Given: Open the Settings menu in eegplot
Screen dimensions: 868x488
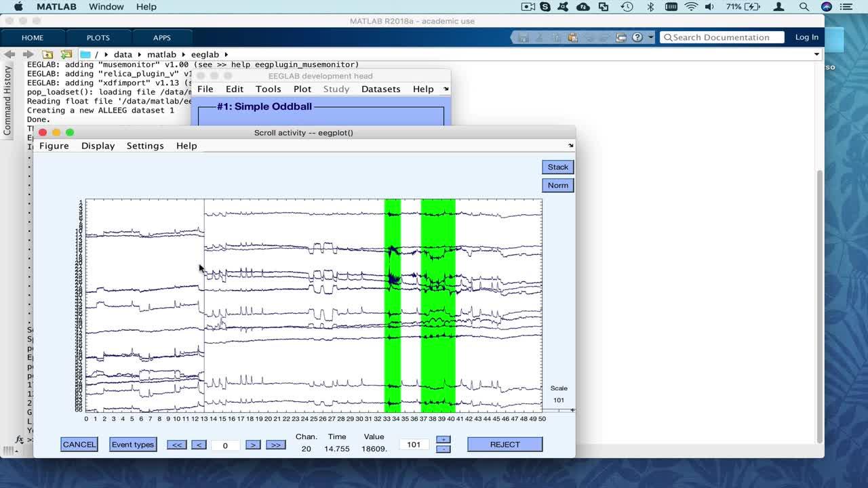Looking at the screenshot, I should [x=145, y=146].
